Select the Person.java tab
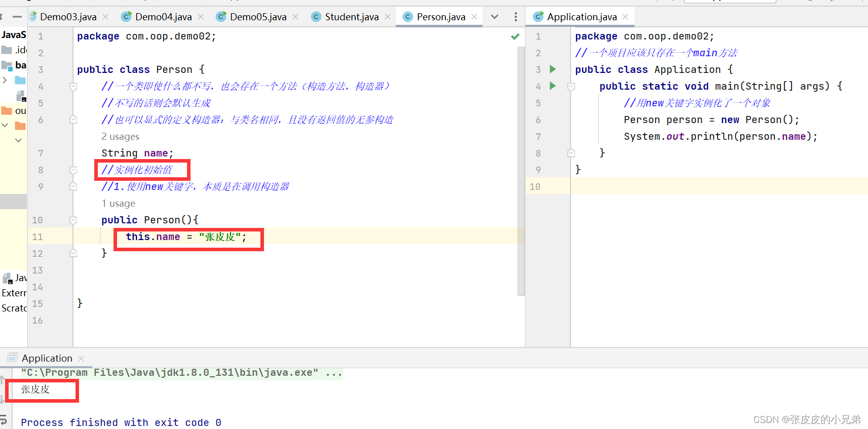This screenshot has width=868, height=429. [x=441, y=17]
